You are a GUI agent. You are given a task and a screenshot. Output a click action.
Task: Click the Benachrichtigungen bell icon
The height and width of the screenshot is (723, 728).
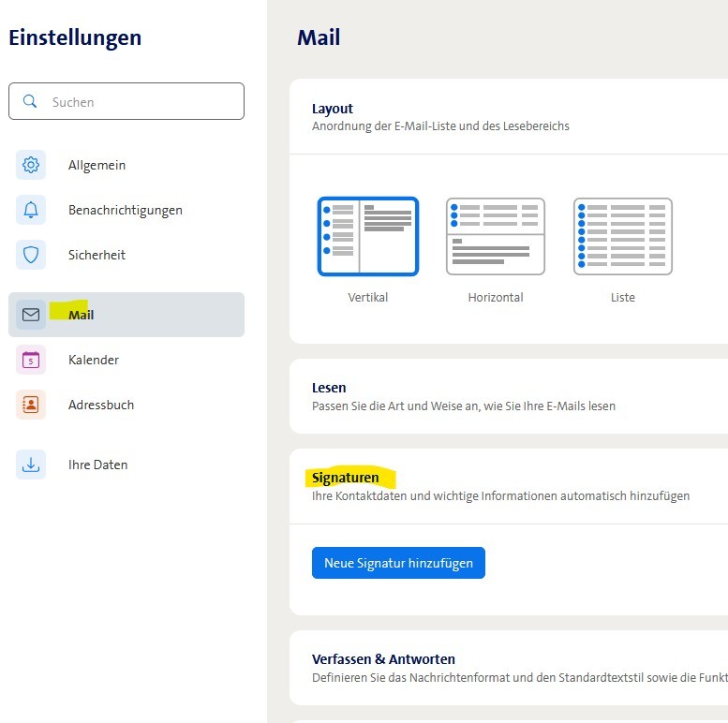click(x=31, y=210)
